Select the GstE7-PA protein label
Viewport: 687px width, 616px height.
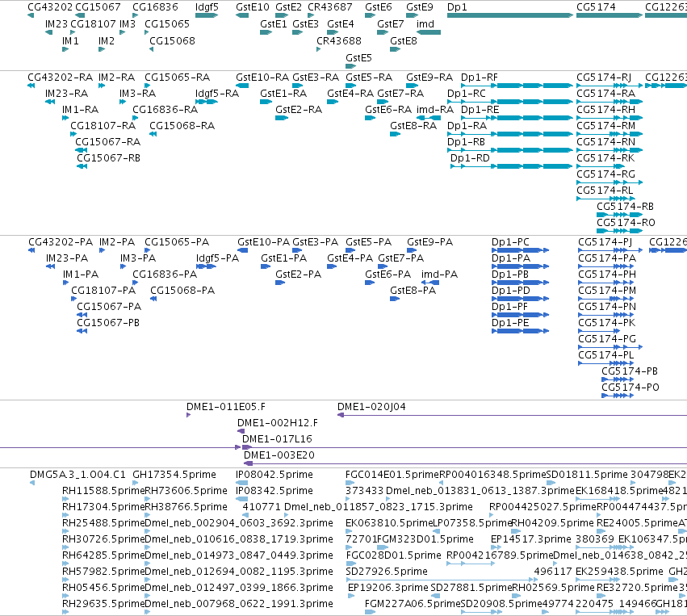tap(401, 258)
